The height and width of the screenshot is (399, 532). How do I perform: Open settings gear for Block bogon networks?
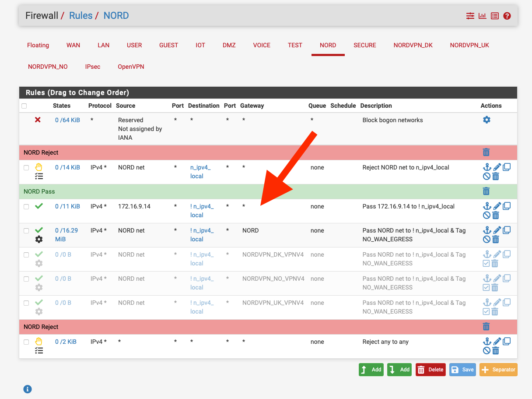[x=486, y=120]
